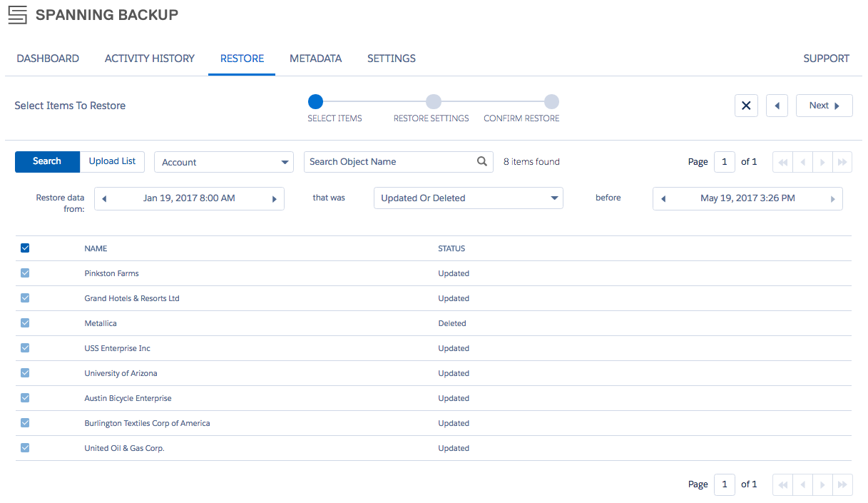Click the bottom page number input field
The width and height of the screenshot is (868, 503).
pyautogui.click(x=724, y=484)
